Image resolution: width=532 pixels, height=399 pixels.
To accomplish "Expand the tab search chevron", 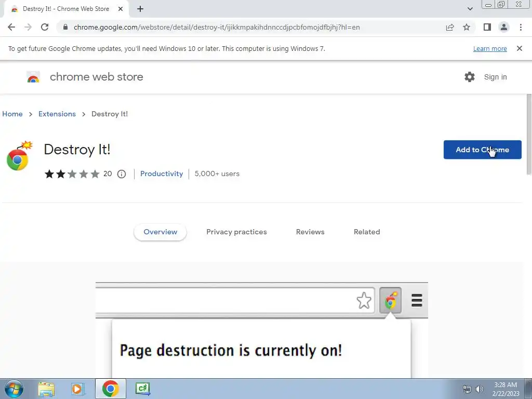I will point(470,9).
